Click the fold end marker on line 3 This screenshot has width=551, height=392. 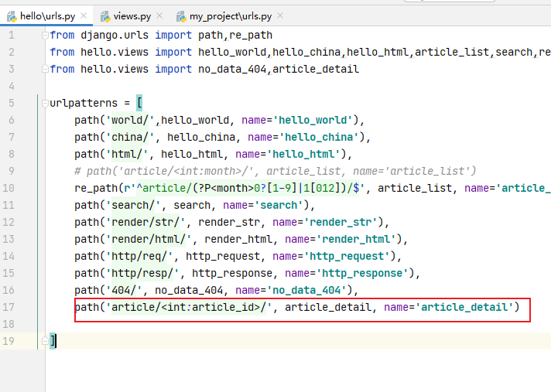[45, 69]
